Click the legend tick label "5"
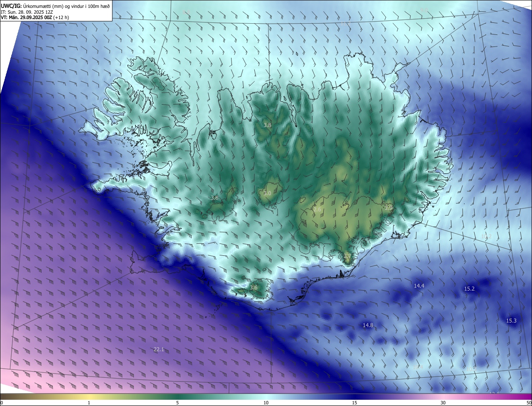Viewport: 532px width, 406px height. pos(177,403)
